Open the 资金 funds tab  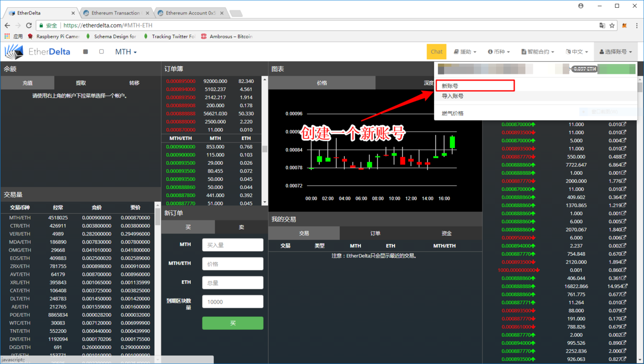446,233
